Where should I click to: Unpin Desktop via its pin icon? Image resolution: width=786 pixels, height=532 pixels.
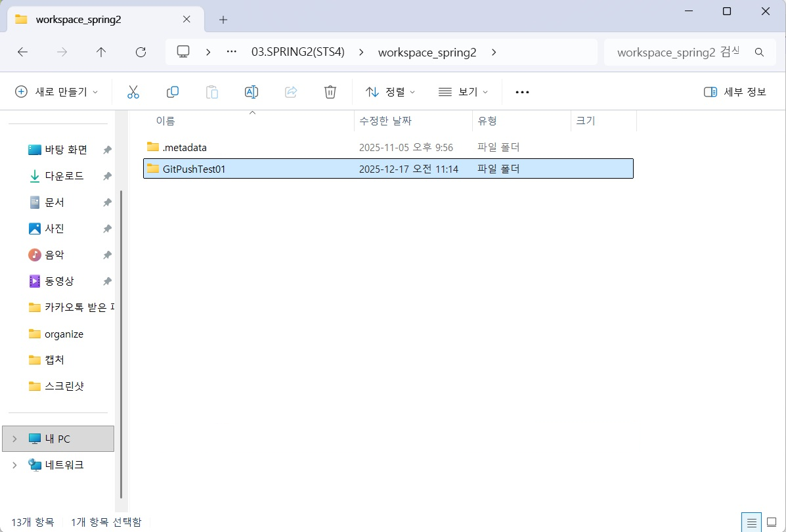pos(107,150)
